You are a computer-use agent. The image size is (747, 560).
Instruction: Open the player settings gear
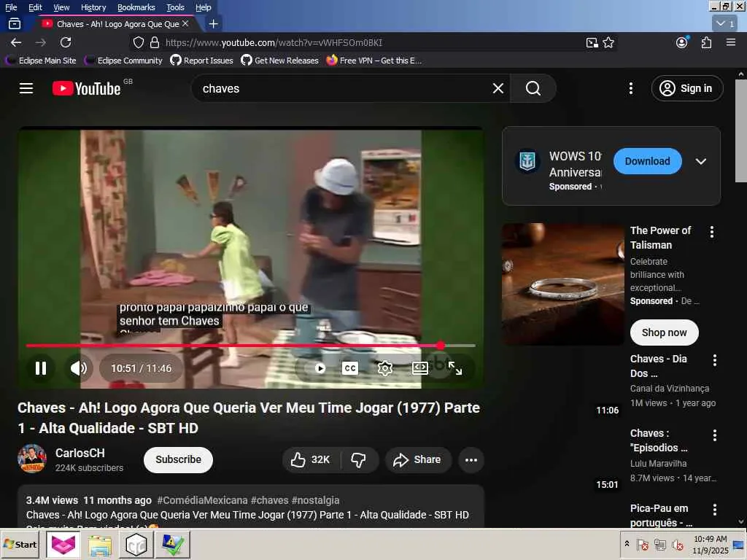click(385, 368)
